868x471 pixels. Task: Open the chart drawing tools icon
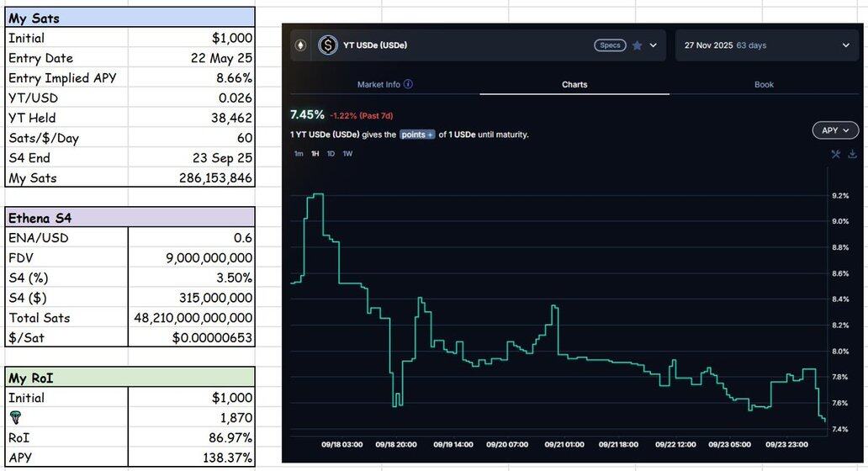coord(836,154)
